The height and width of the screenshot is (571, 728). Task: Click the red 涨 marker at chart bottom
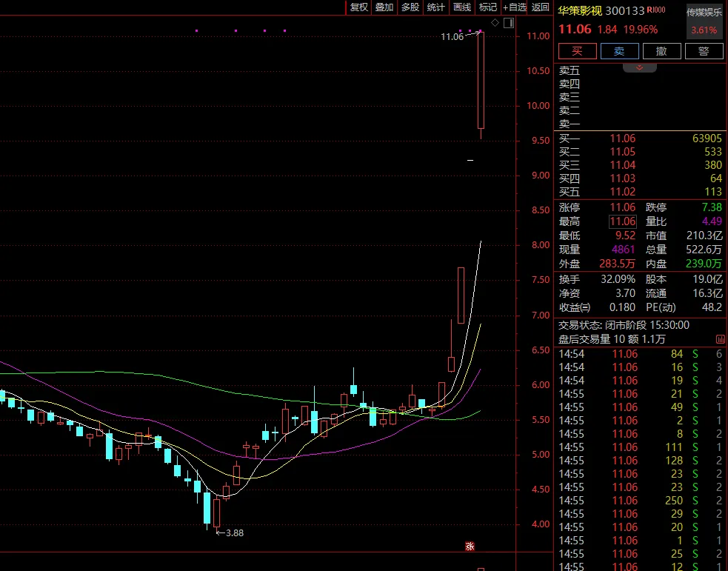point(470,547)
